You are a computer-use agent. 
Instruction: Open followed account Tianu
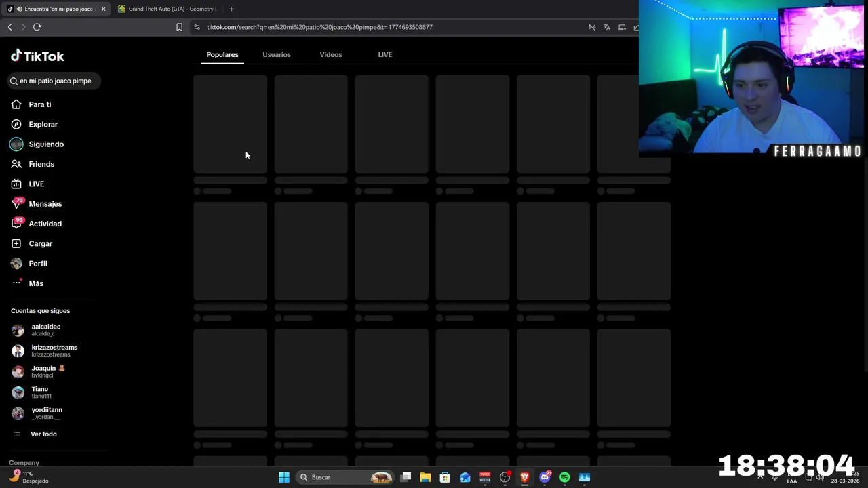tap(32, 392)
